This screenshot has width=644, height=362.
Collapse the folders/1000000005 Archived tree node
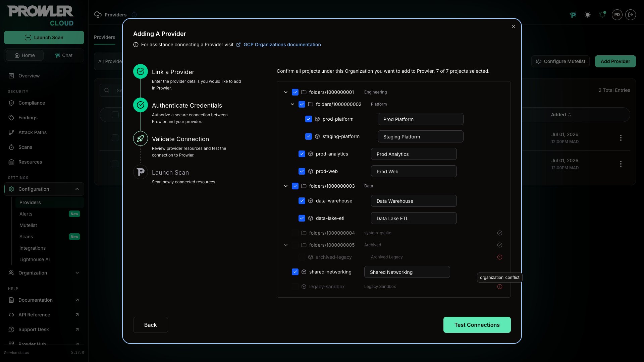click(x=285, y=245)
